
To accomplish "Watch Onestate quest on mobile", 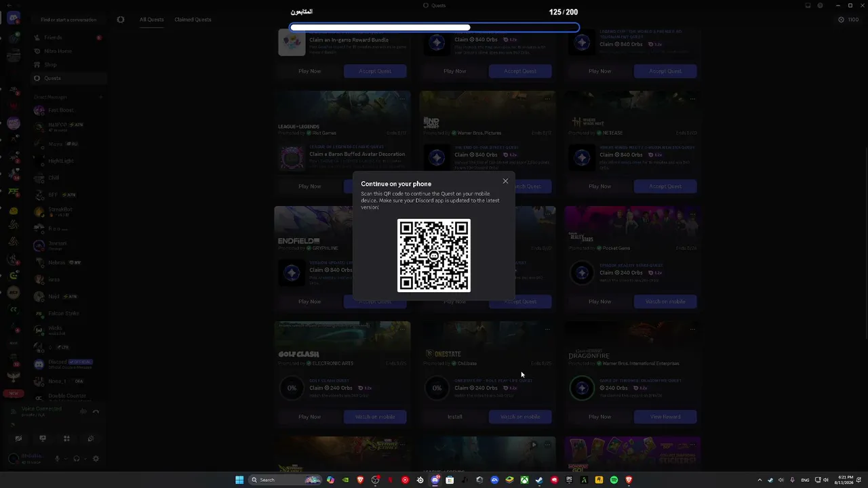I will coord(520,417).
